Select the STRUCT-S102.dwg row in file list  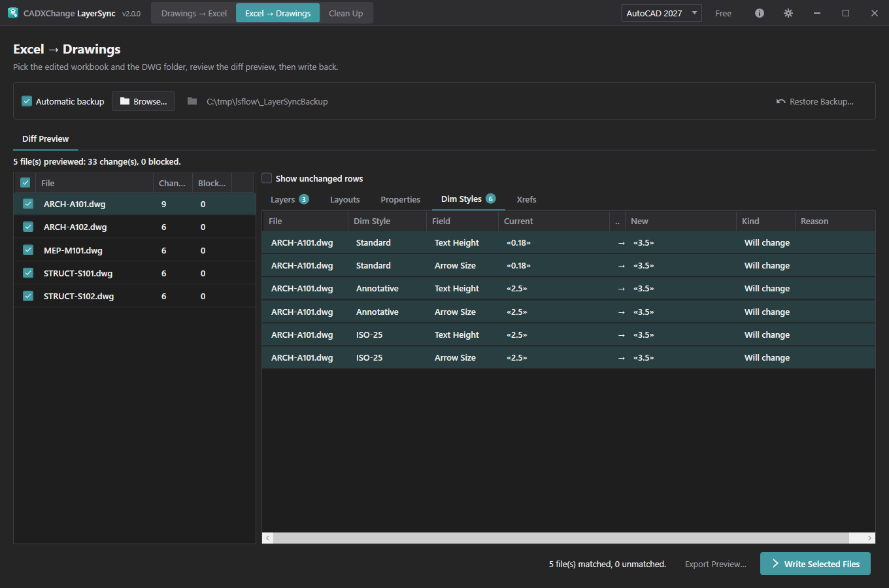[134, 296]
